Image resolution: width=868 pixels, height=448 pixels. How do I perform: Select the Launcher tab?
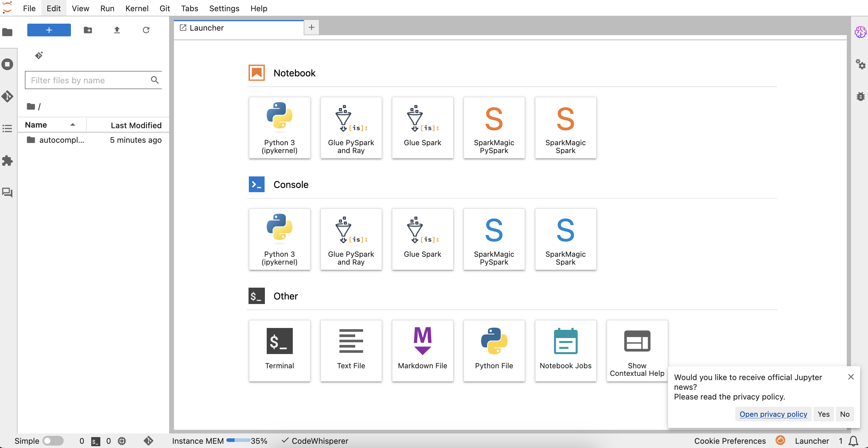tap(239, 28)
